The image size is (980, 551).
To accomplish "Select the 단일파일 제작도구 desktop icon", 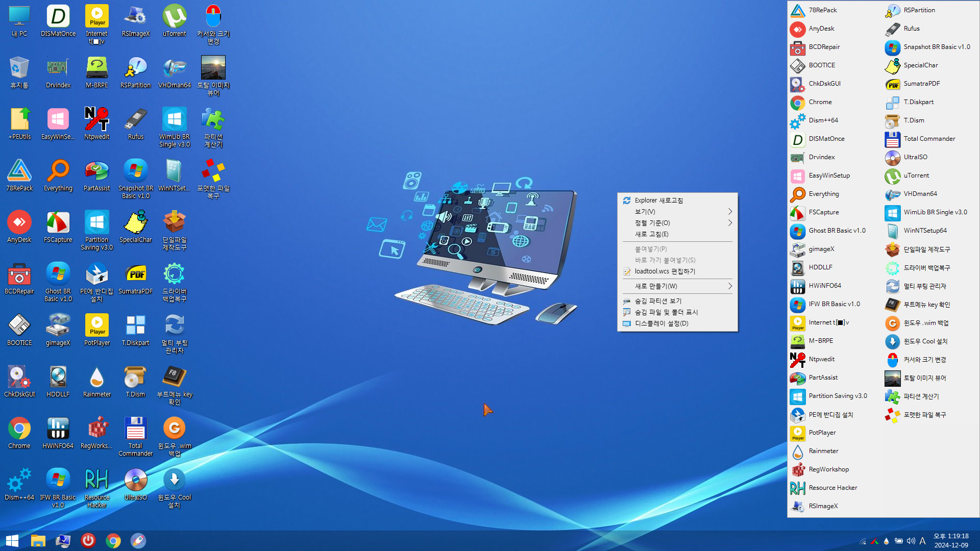I will point(175,231).
